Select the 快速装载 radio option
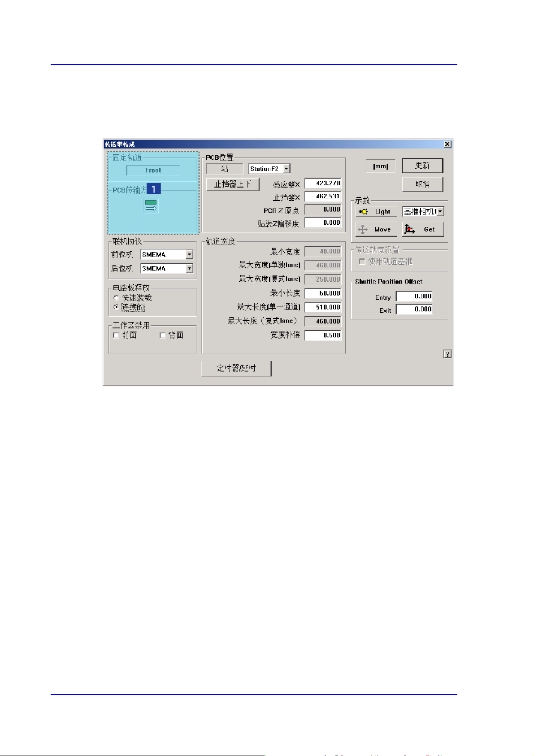Image resolution: width=534 pixels, height=756 pixels. (117, 298)
